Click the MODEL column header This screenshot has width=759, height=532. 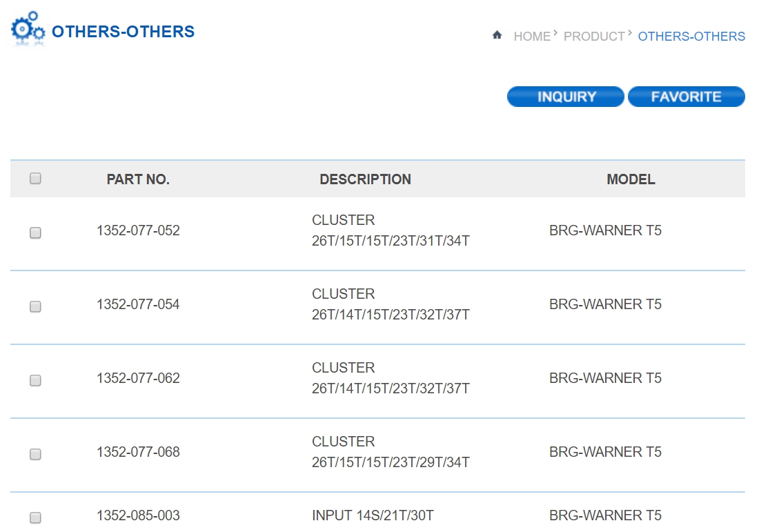[631, 180]
